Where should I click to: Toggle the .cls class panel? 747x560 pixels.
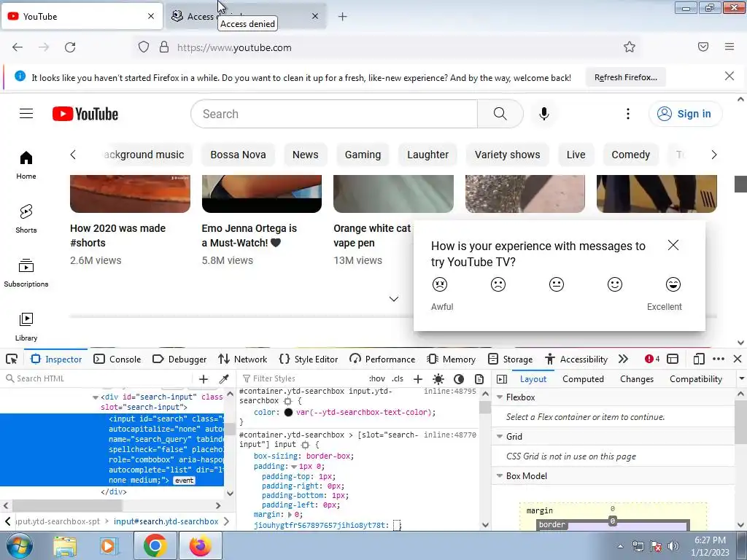pyautogui.click(x=398, y=378)
